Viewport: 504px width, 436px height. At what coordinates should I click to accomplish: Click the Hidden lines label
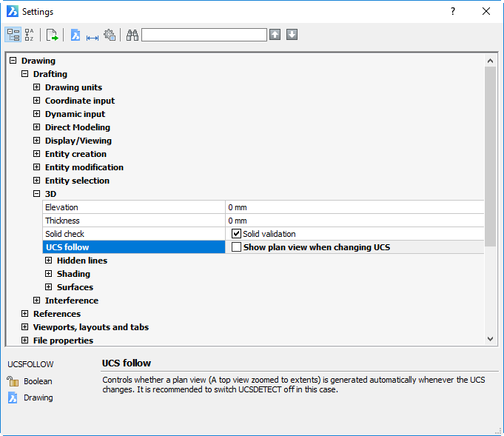tap(82, 261)
